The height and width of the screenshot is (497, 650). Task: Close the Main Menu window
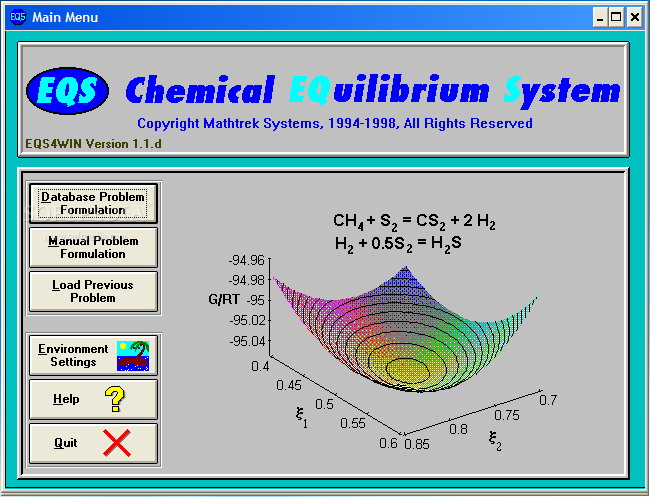point(635,17)
